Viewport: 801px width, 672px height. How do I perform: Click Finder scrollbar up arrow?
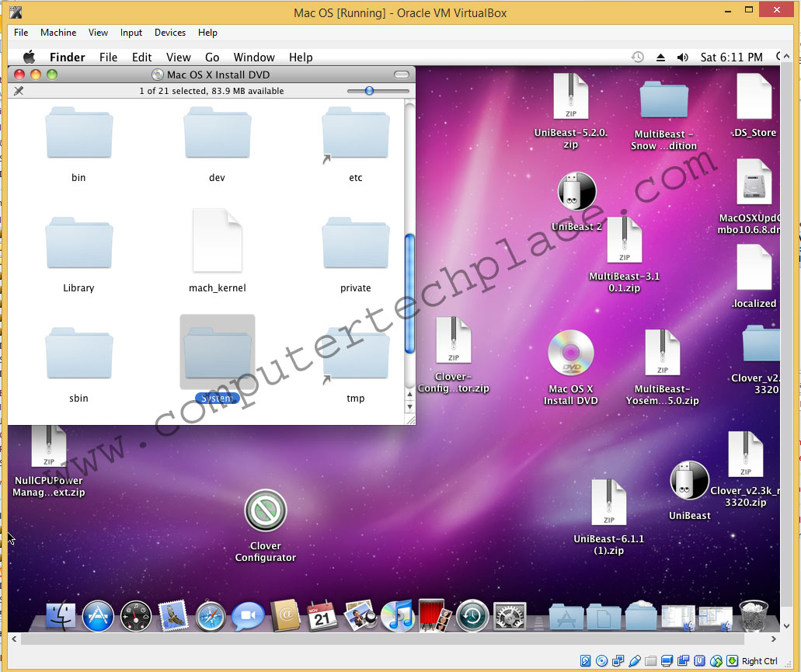(409, 394)
